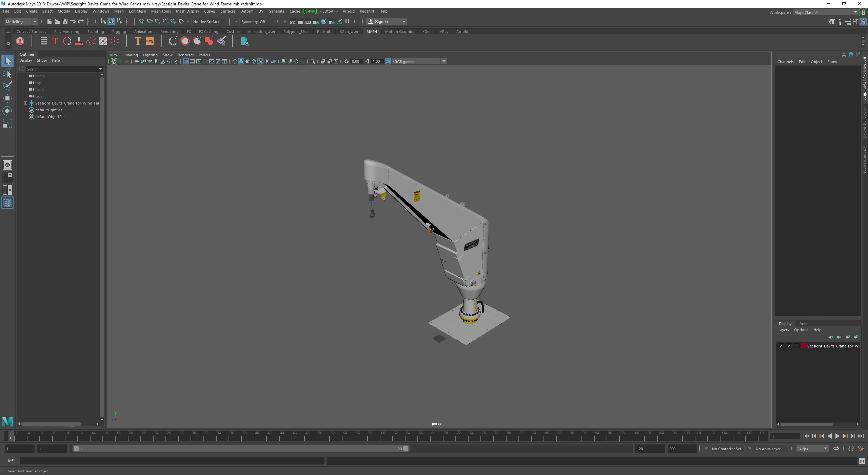
Task: Select the Select Tool arrow icon
Action: (7, 61)
